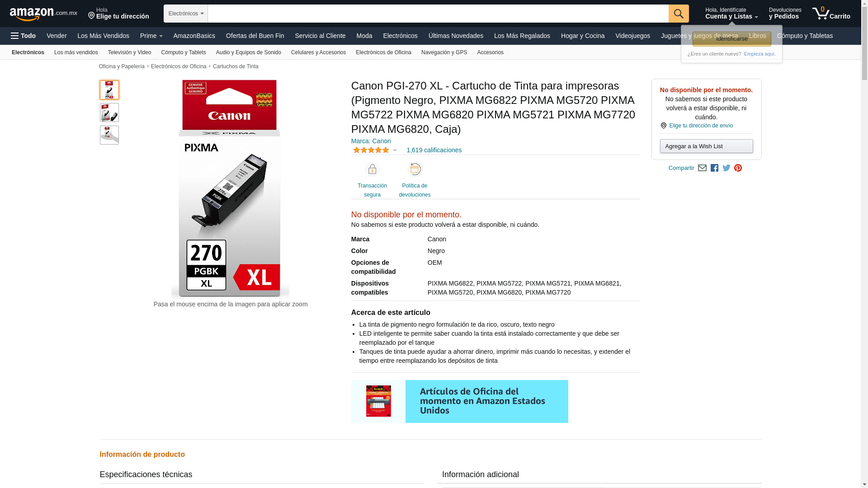Open Ofertas del Buen Fin tab
The width and height of the screenshot is (868, 488).
coord(255,36)
